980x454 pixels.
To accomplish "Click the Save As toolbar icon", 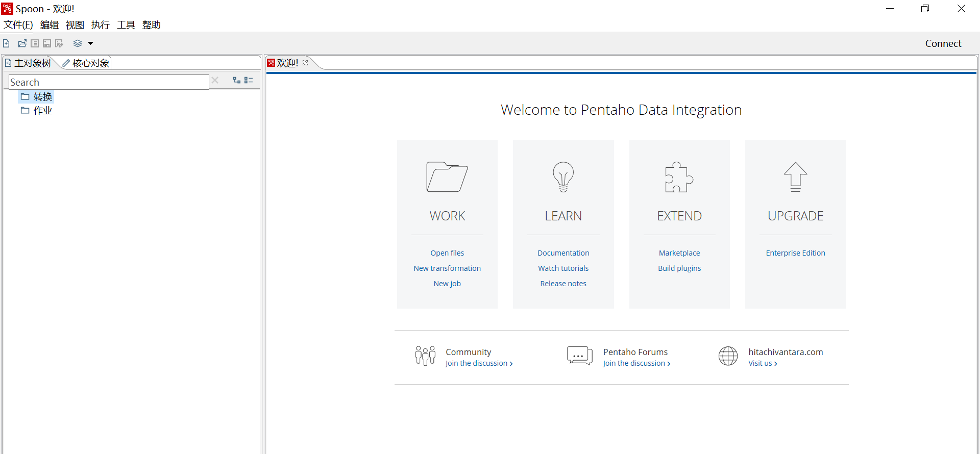I will point(59,43).
